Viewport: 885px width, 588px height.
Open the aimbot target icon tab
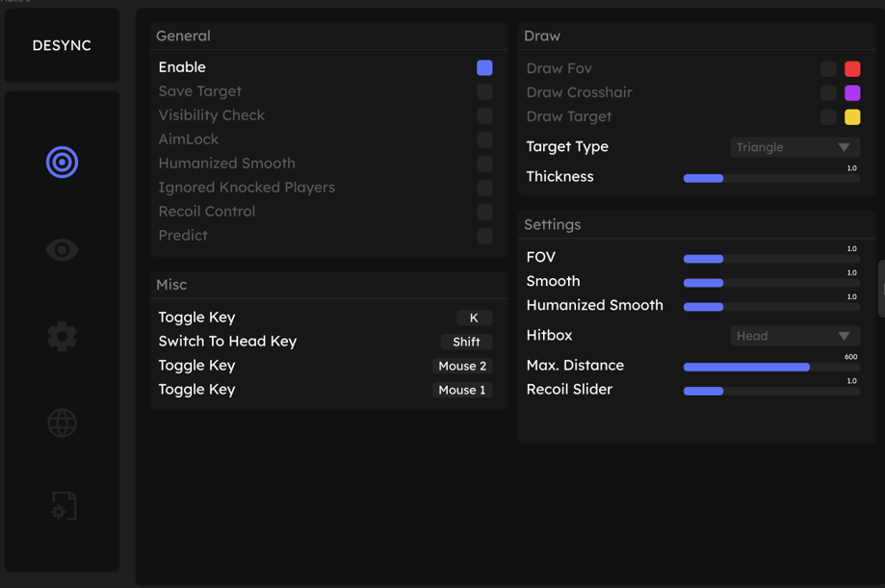pyautogui.click(x=62, y=163)
